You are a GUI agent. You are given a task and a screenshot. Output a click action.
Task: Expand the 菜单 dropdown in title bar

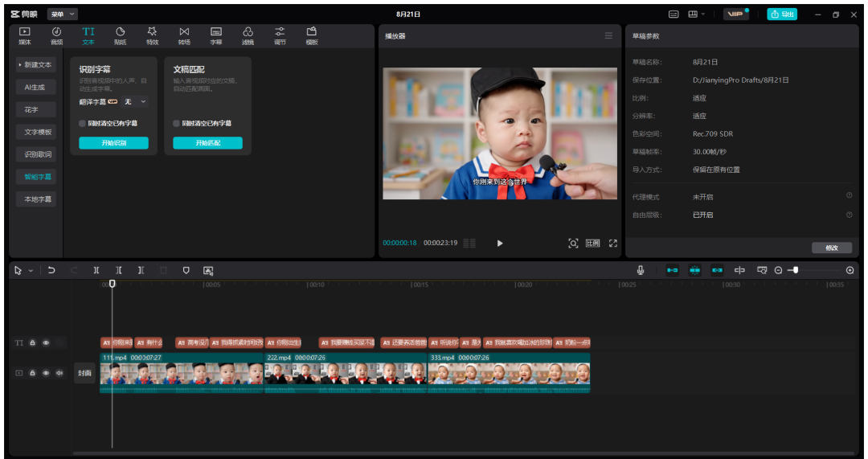pyautogui.click(x=62, y=14)
